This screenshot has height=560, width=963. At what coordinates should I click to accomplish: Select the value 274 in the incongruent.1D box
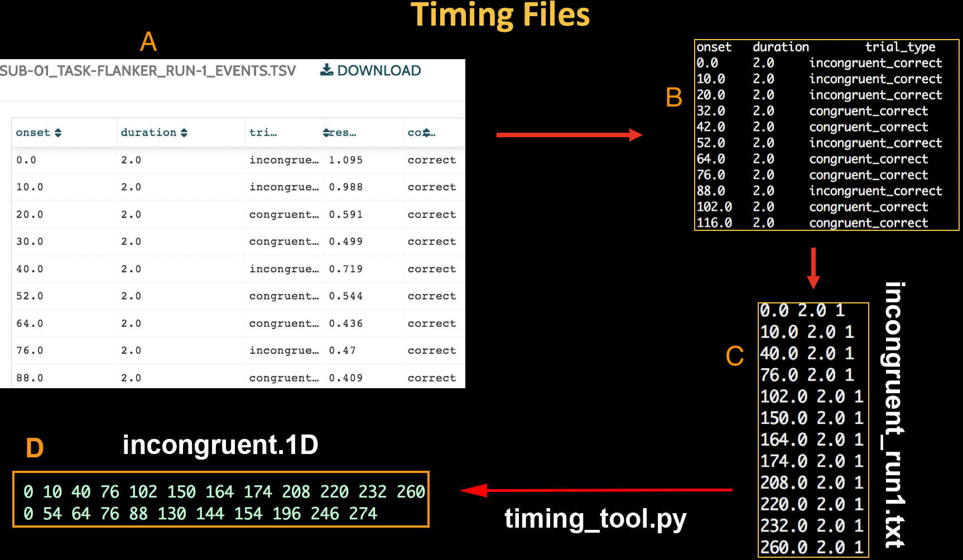click(363, 513)
